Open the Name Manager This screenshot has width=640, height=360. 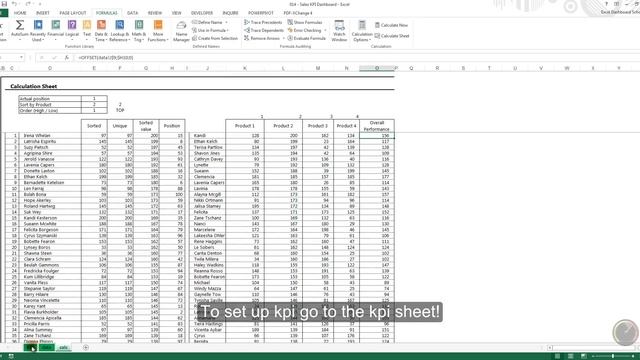(181, 32)
